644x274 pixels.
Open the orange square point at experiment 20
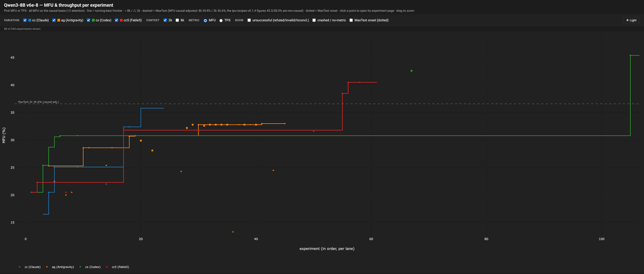(141, 141)
